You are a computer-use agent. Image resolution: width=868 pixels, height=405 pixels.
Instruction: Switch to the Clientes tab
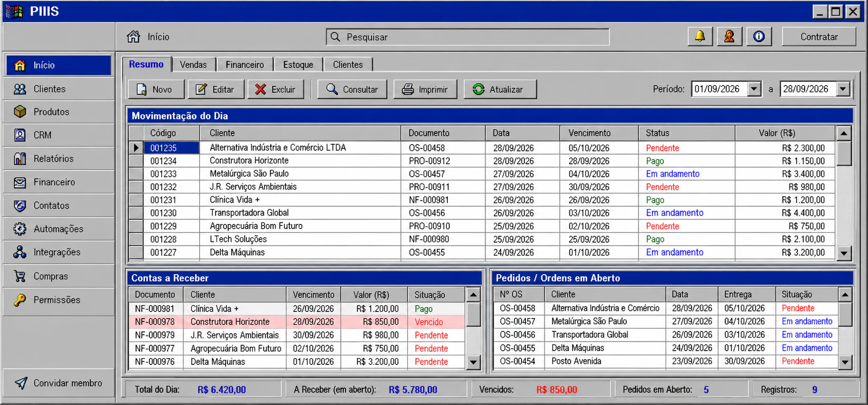coord(348,65)
